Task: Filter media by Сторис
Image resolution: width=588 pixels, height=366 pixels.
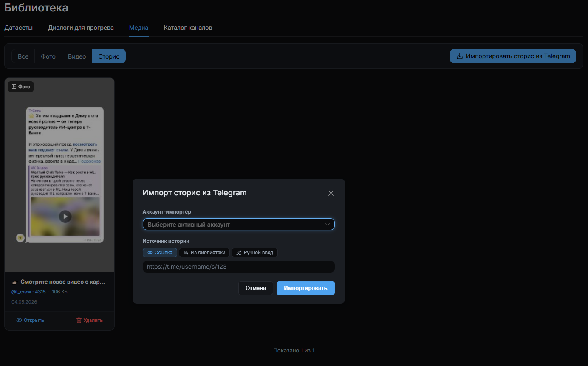Action: click(x=109, y=56)
